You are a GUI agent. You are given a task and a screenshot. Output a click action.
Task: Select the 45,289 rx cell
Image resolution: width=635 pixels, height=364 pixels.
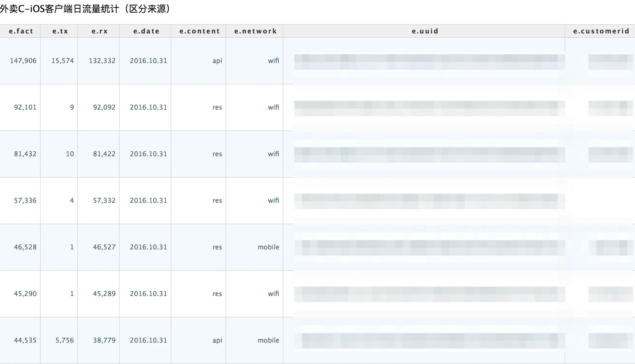[x=104, y=294]
